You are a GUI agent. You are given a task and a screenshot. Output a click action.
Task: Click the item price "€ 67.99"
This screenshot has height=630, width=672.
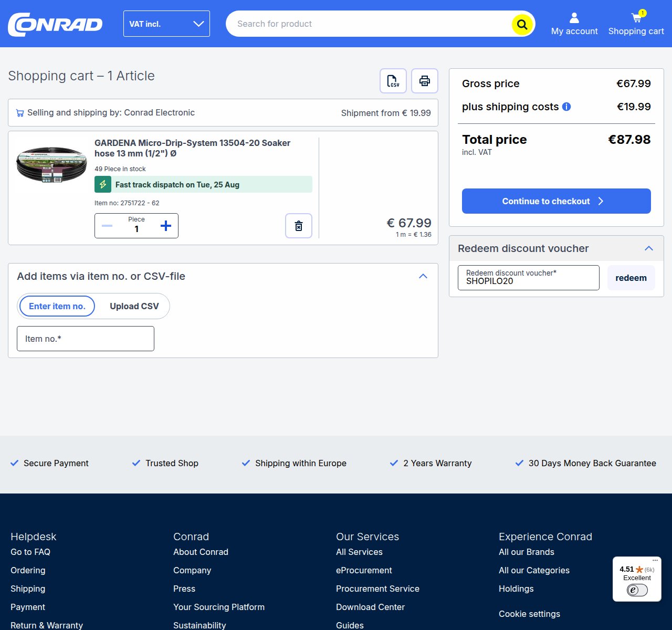[x=409, y=223]
